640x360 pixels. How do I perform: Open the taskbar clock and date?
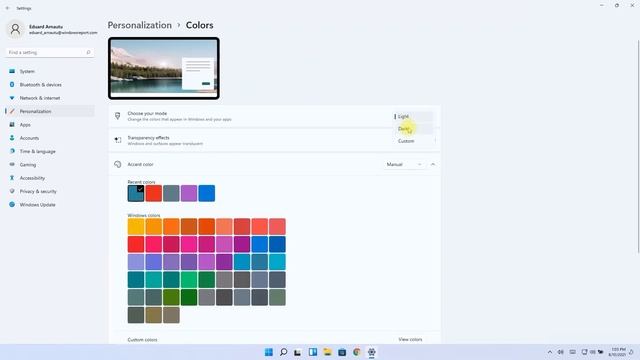(x=617, y=352)
